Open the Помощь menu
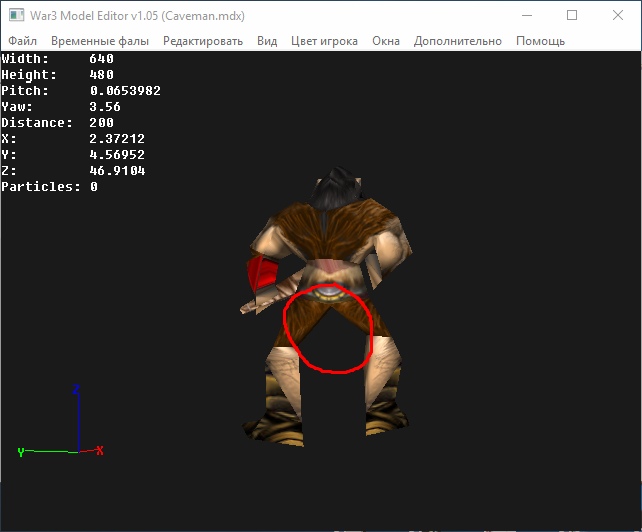 click(x=540, y=41)
